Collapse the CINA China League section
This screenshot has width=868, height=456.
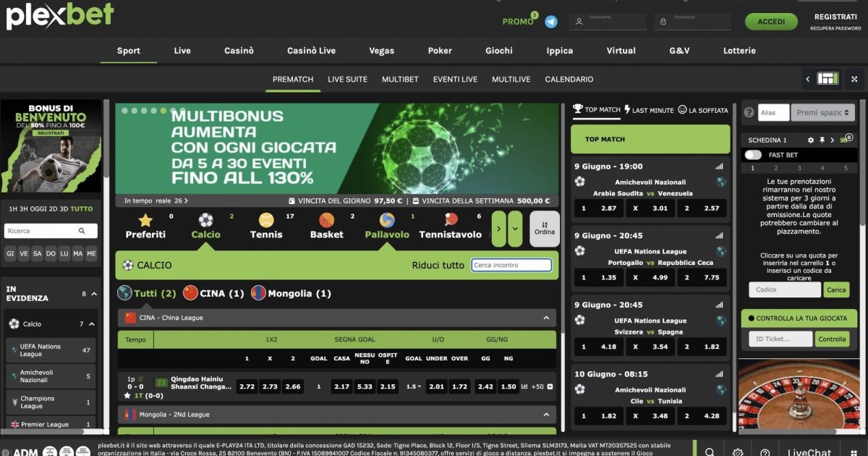pos(547,317)
